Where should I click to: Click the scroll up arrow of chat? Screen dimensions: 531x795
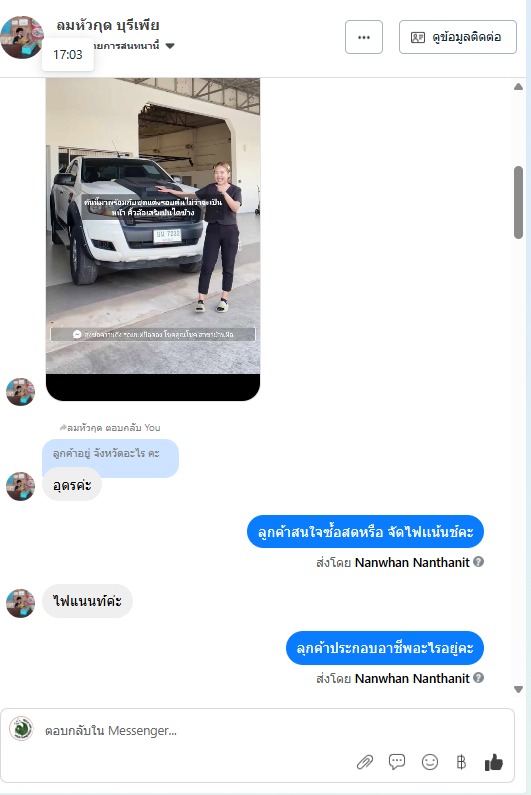point(518,87)
